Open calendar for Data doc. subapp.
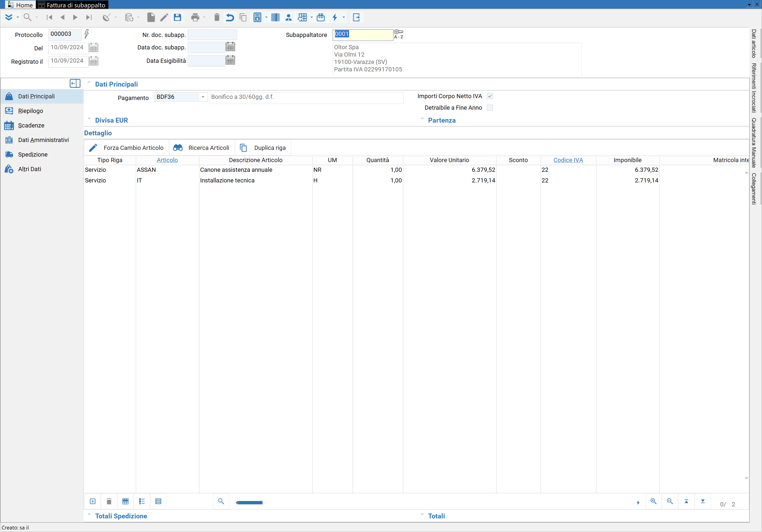 coord(230,47)
